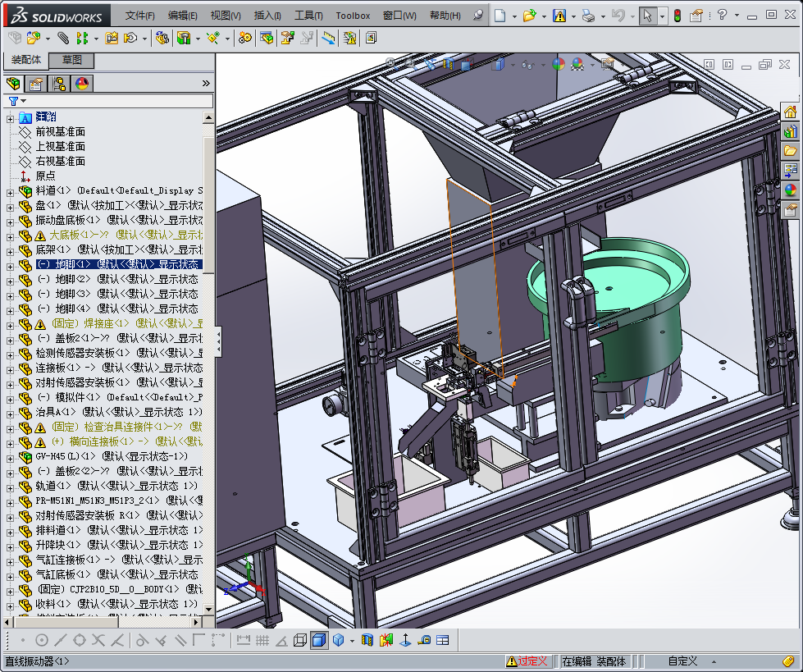Click the Zoom to Fit magnifier icon

(x=390, y=64)
